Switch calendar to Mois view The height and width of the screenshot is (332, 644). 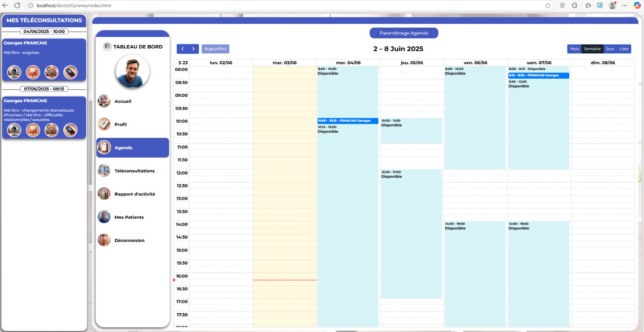tap(574, 49)
